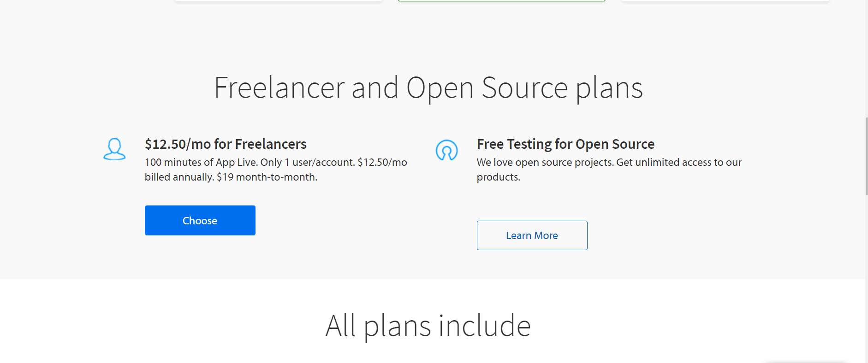Select the Freelancer and Open Source plans heading
The width and height of the screenshot is (868, 363).
click(x=428, y=88)
